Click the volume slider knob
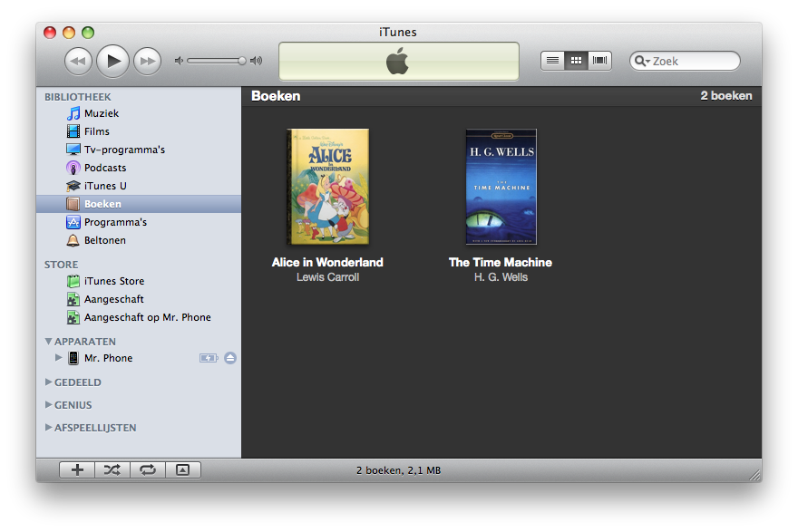 pyautogui.click(x=242, y=61)
